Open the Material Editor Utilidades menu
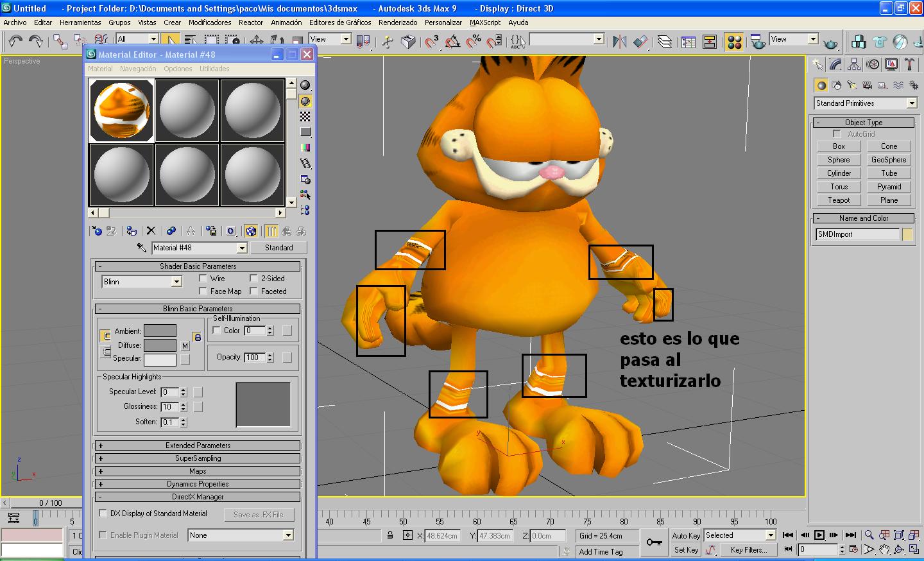The image size is (924, 561). point(214,69)
